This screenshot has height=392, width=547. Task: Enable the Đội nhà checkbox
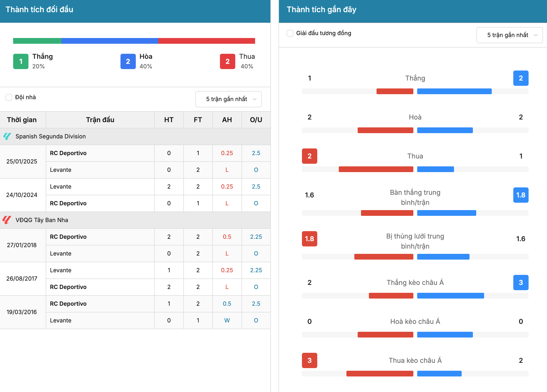[x=9, y=97]
